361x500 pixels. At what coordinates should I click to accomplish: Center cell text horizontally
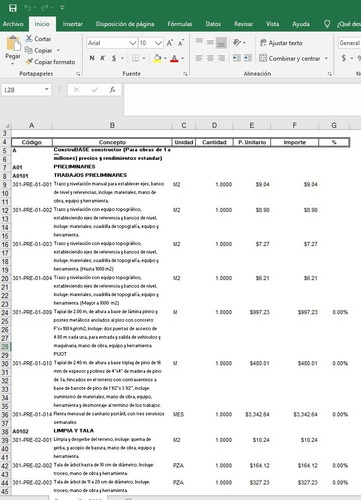(210, 58)
